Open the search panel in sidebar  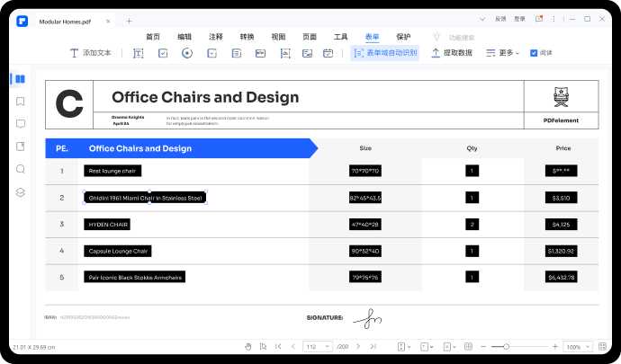(20, 169)
